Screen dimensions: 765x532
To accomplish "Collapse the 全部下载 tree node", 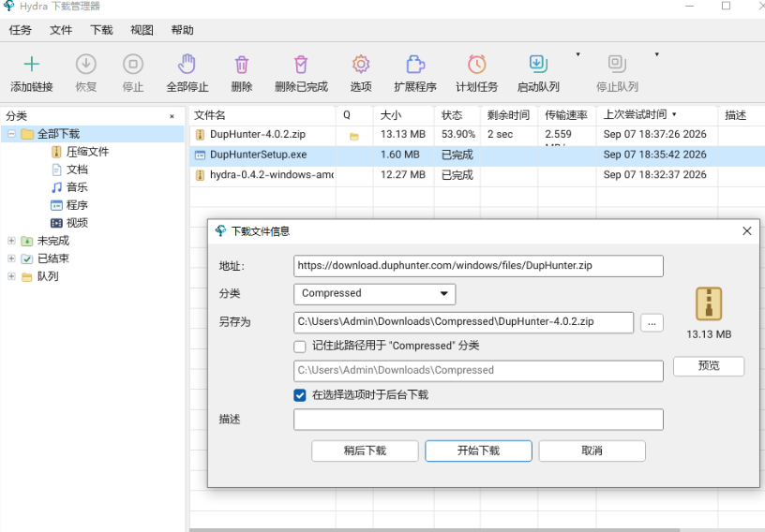I will tap(11, 134).
